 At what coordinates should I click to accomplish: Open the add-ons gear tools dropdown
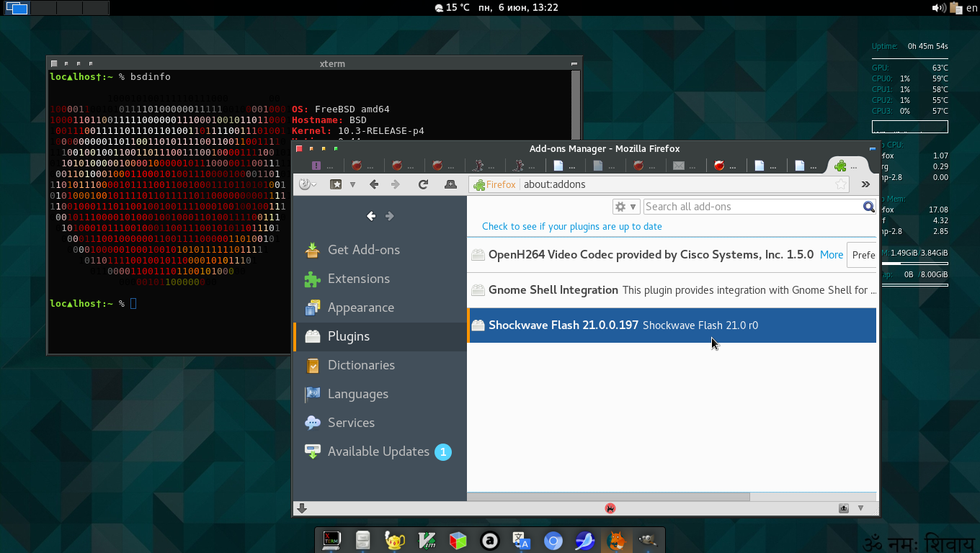coord(625,207)
